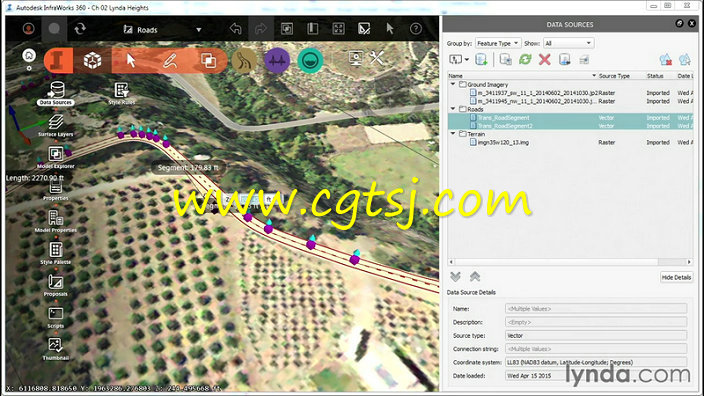The image size is (704, 396).
Task: Choose the select arrow tool in orange bar
Action: [131, 60]
